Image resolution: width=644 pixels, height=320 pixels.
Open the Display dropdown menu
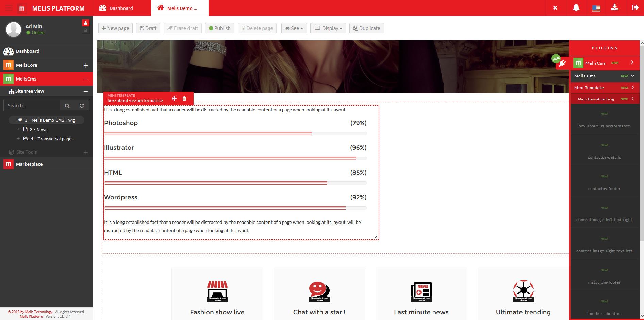pos(328,28)
